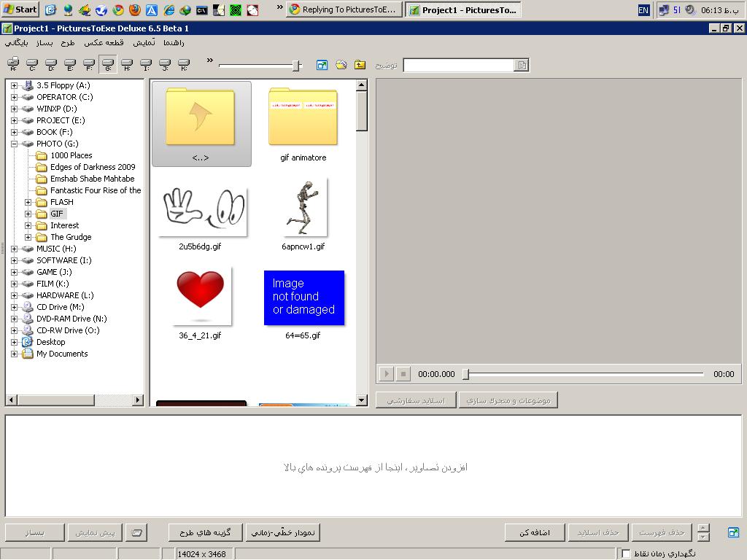Click the اضافه كن (Add) button
This screenshot has height=560, width=747.
click(x=534, y=533)
